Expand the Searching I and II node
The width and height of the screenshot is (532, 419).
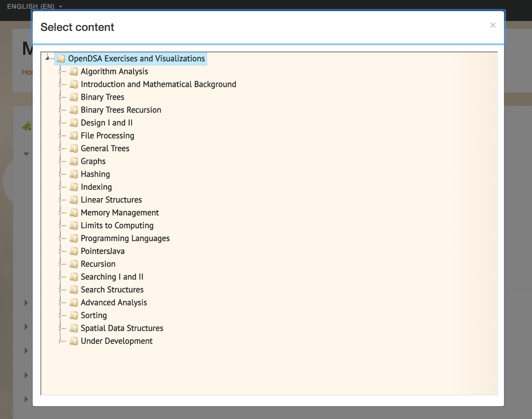coord(60,277)
